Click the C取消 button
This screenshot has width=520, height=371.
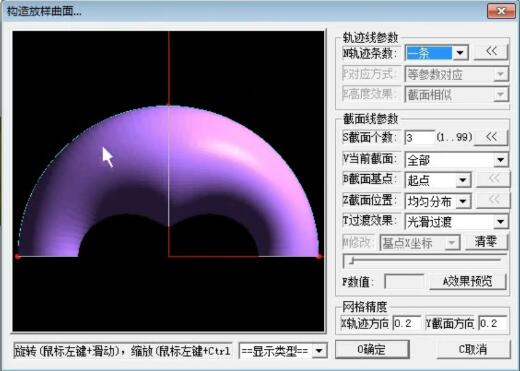(473, 349)
